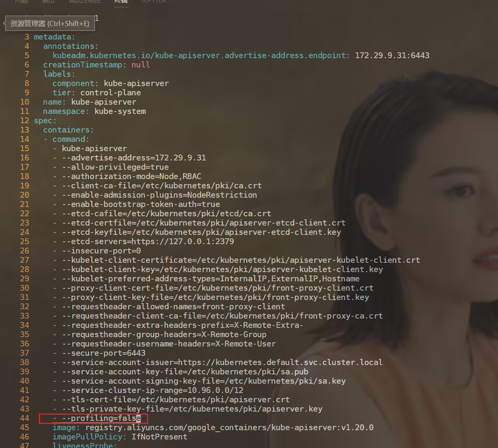Click the '--secure-port=6443' argument
Viewport: 498px width, 448px height.
click(x=104, y=353)
